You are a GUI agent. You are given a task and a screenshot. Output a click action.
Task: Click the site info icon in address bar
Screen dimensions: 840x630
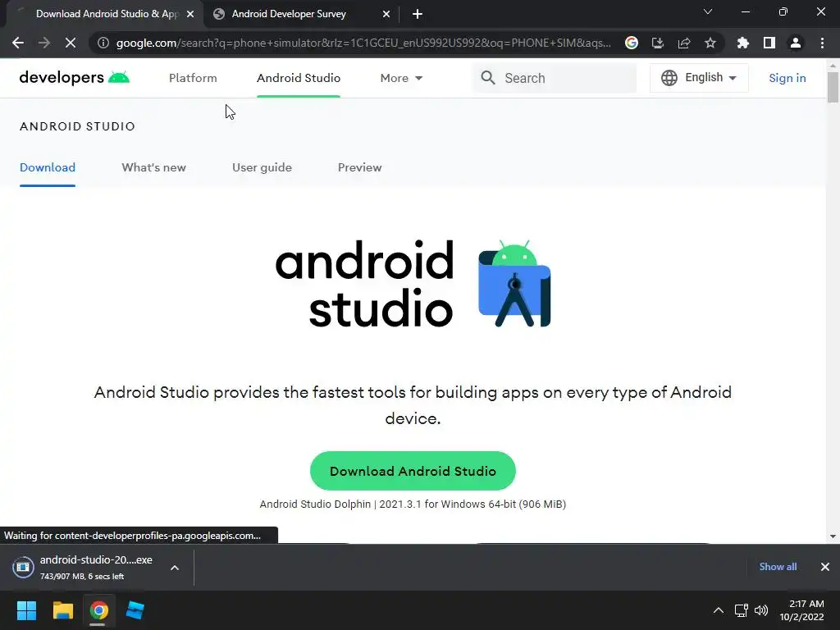pyautogui.click(x=103, y=43)
